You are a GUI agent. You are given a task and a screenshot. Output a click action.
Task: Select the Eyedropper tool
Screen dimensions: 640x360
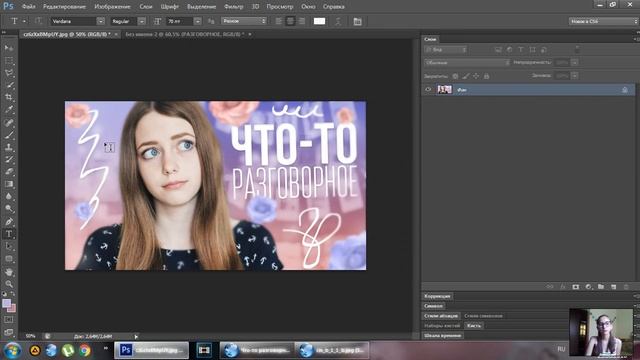(9, 110)
